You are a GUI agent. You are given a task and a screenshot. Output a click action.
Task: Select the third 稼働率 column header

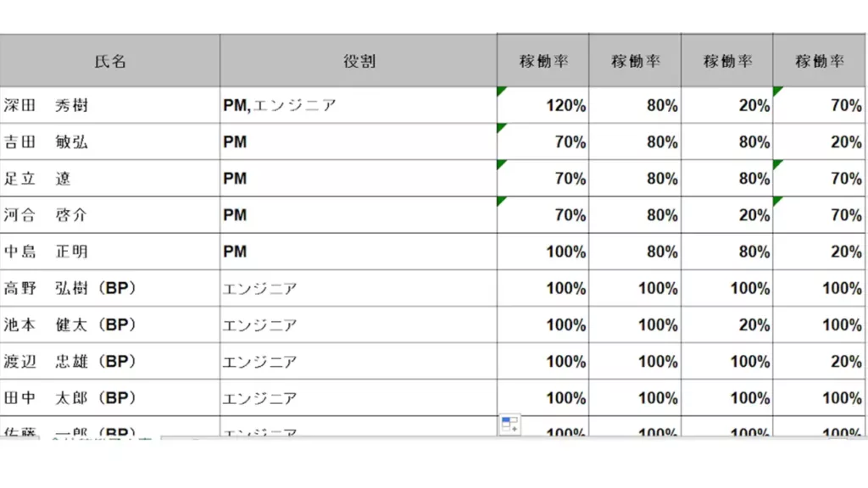[727, 61]
